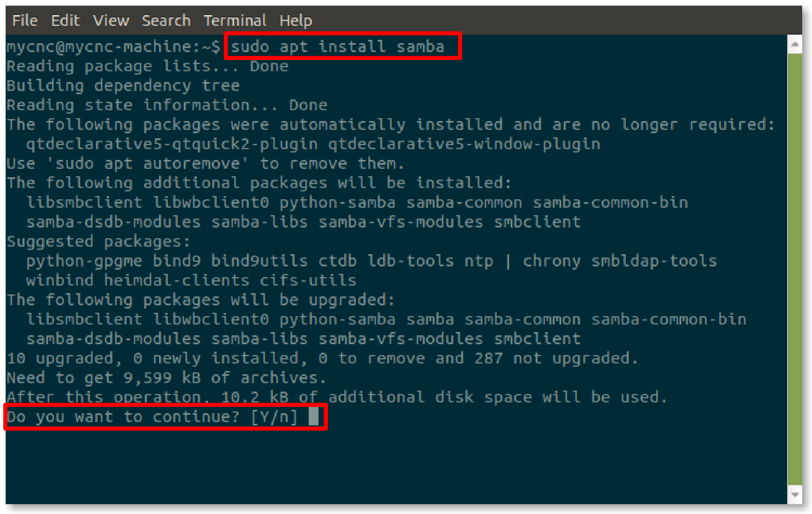This screenshot has height=514, width=812.
Task: Click the 'Reading package lists... Done' line
Action: click(x=147, y=66)
